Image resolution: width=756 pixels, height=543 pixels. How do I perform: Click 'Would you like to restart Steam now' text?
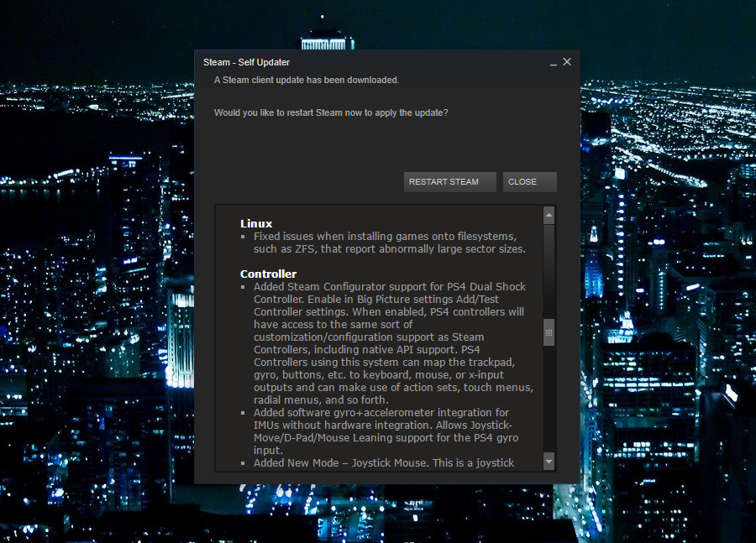[331, 112]
